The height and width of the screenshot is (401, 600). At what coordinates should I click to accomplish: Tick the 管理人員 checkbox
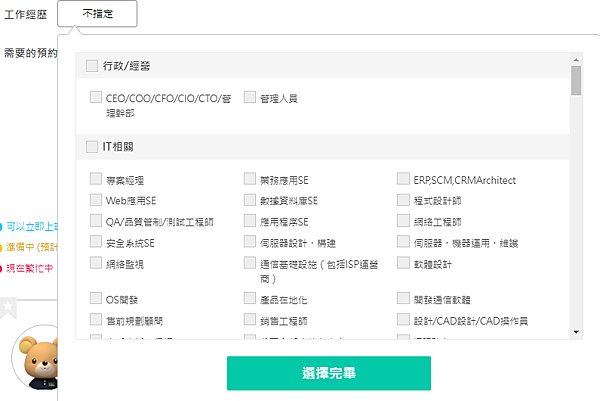(250, 98)
